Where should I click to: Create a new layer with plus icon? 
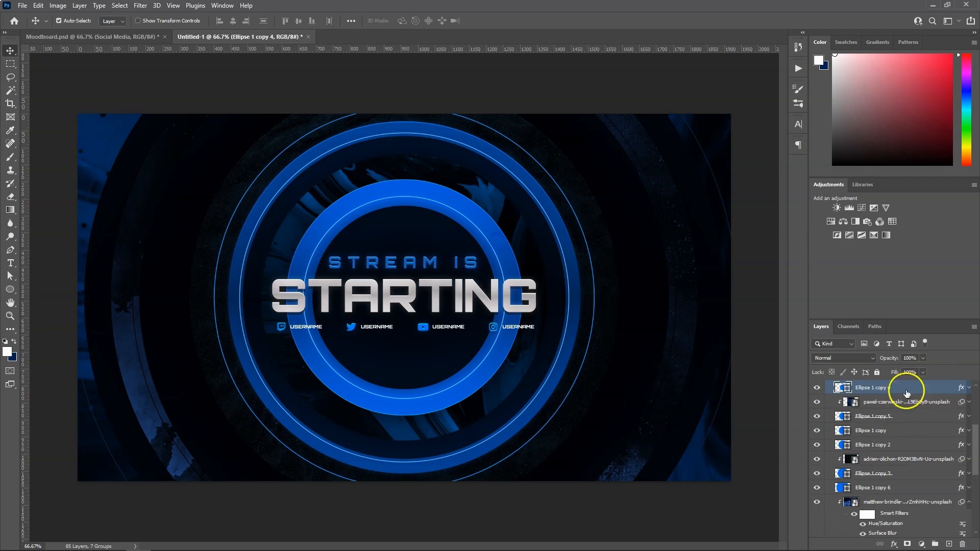(949, 544)
